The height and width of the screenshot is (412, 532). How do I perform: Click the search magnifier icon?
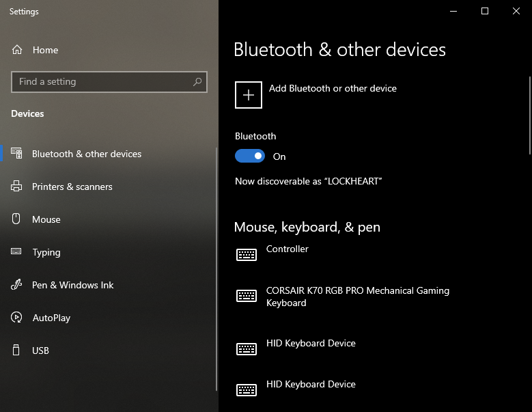tap(197, 82)
